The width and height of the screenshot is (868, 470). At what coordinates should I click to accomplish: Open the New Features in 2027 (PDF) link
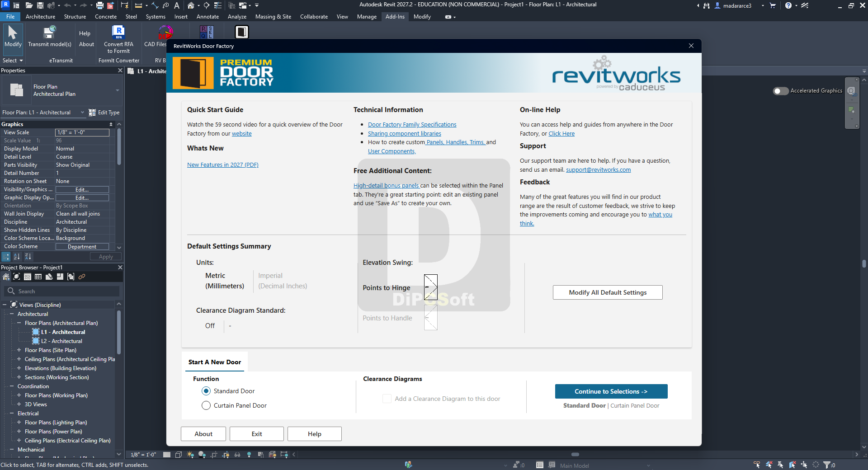pos(223,165)
